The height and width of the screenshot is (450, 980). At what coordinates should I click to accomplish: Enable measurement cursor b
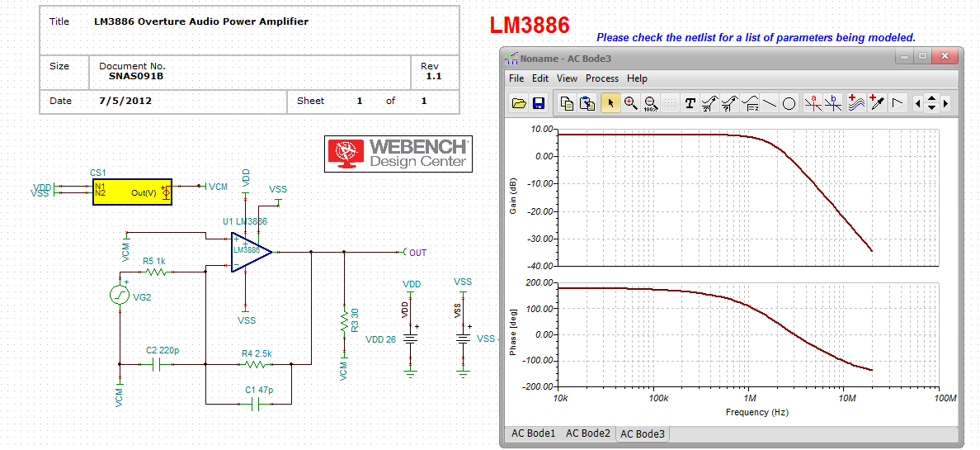pos(832,103)
